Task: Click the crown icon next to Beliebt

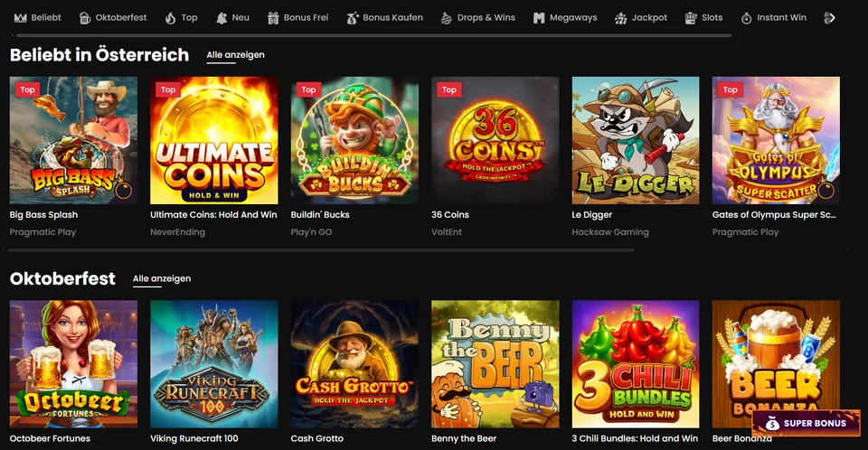Action: pos(21,18)
